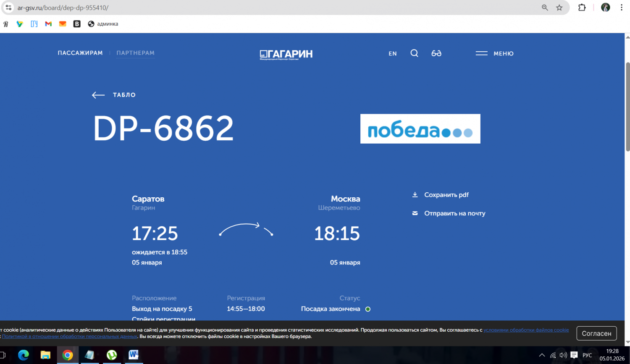Open the Gmail bookmark
Image resolution: width=630 pixels, height=364 pixels.
coord(48,24)
